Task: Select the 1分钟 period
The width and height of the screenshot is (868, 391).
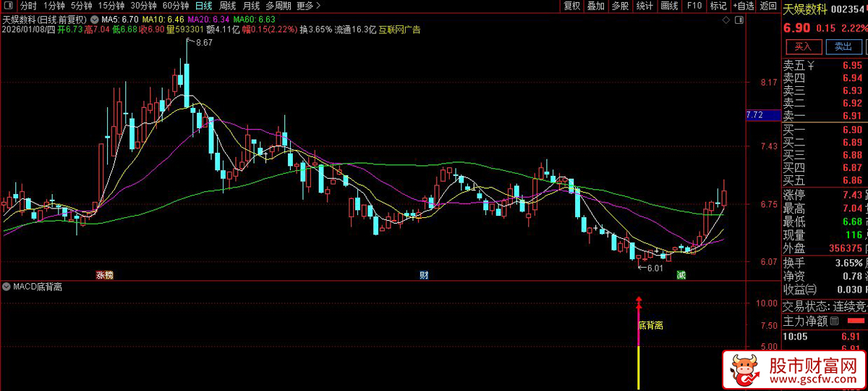Action: tap(54, 6)
